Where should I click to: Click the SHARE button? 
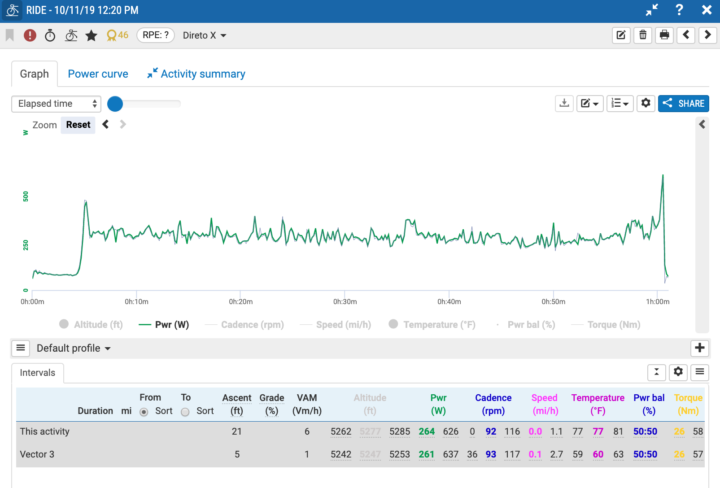[x=683, y=103]
